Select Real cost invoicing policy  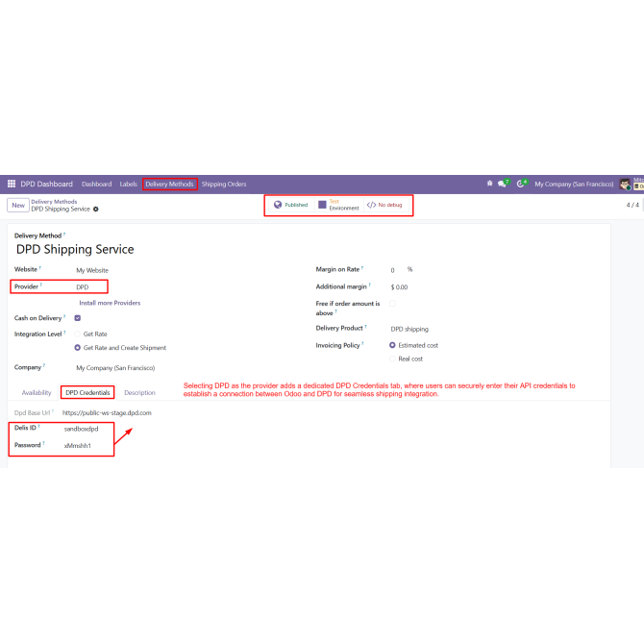(x=392, y=359)
